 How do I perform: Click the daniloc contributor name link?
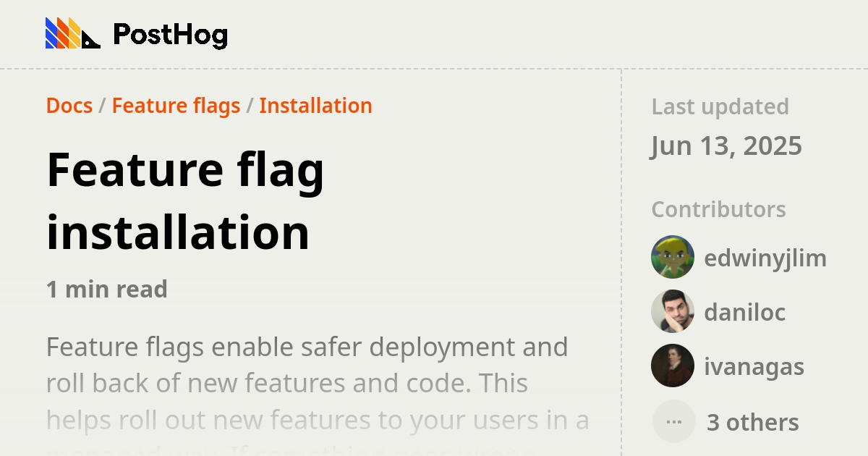[x=746, y=312]
